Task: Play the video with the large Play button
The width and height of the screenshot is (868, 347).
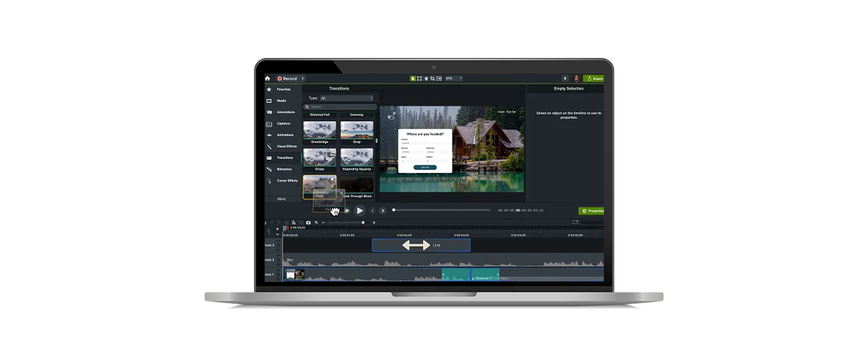Action: [x=359, y=211]
